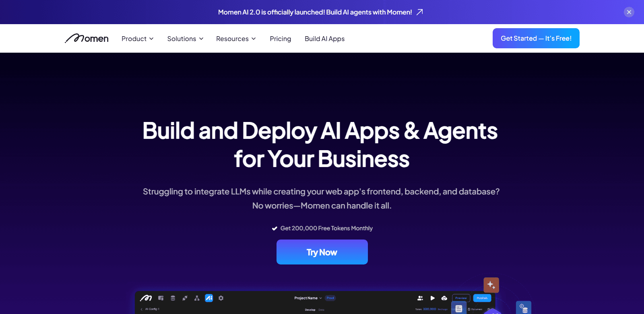Open the Pricing page
This screenshot has height=314, width=644.
pyautogui.click(x=281, y=39)
